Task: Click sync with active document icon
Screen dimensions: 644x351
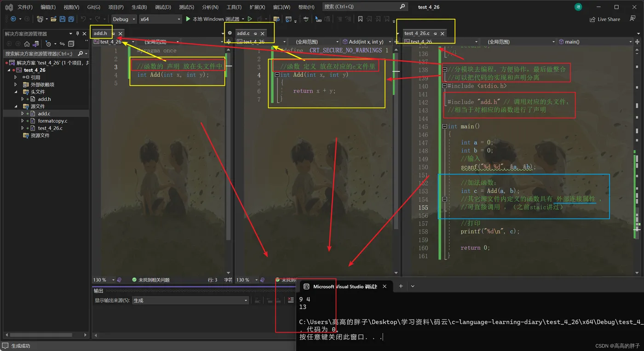Action: pyautogui.click(x=62, y=44)
